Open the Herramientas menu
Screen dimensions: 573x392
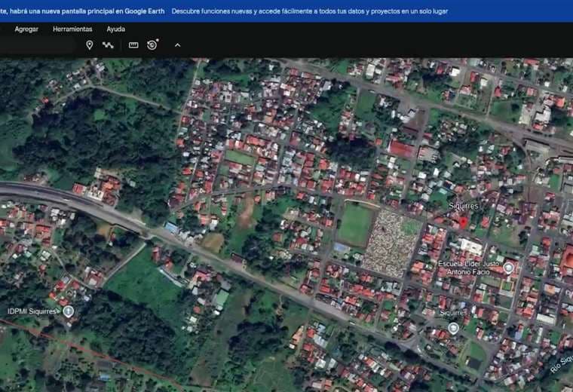click(x=72, y=29)
